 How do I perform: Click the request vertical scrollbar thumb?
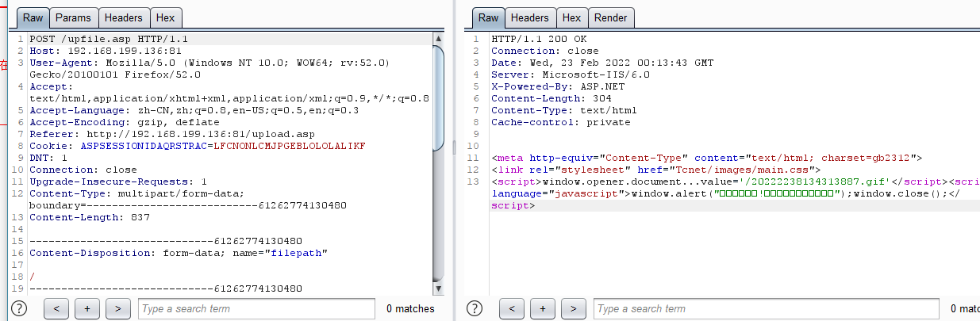pos(438,97)
